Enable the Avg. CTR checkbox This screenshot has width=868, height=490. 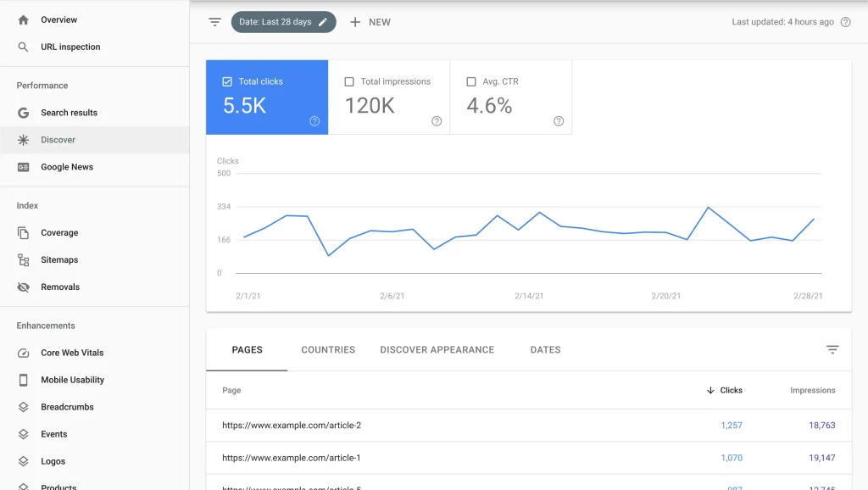[x=471, y=82]
